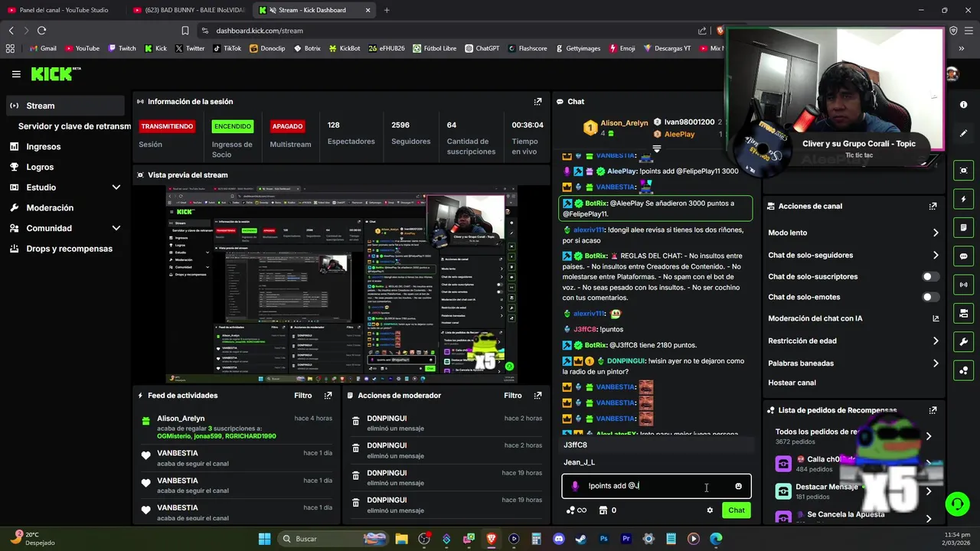This screenshot has width=980, height=551.
Task: Select J3ffC8 from mention suggestions
Action: 656,445
